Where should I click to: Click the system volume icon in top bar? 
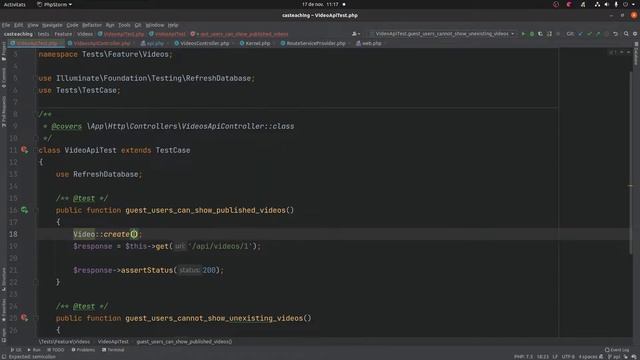(607, 4)
